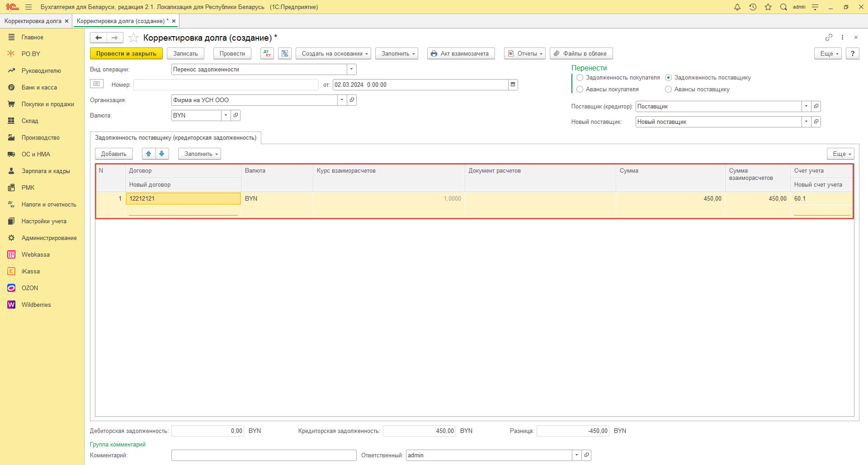This screenshot has width=868, height=465.
Task: Click the Комментарий input field
Action: pos(264,455)
